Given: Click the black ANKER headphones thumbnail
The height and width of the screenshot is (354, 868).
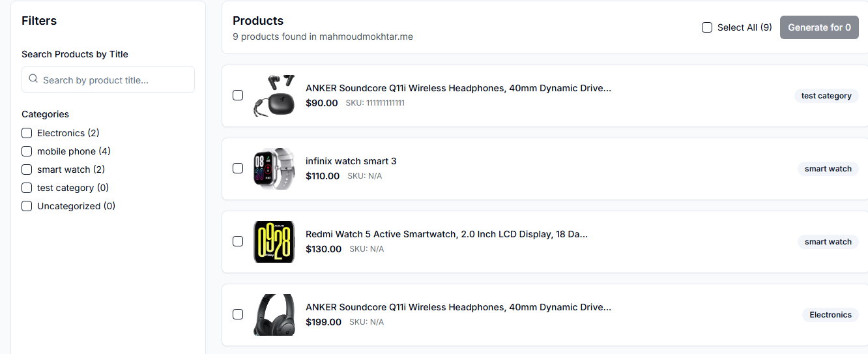Looking at the screenshot, I should point(274,315).
